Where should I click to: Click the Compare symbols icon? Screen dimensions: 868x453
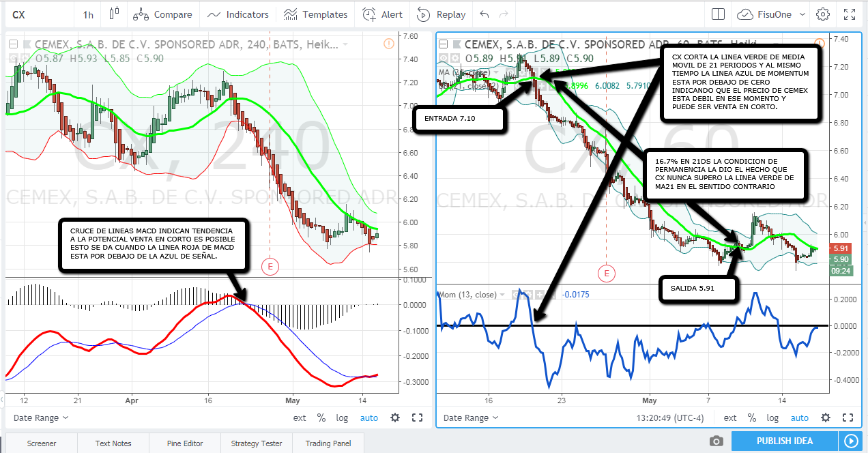tap(141, 14)
